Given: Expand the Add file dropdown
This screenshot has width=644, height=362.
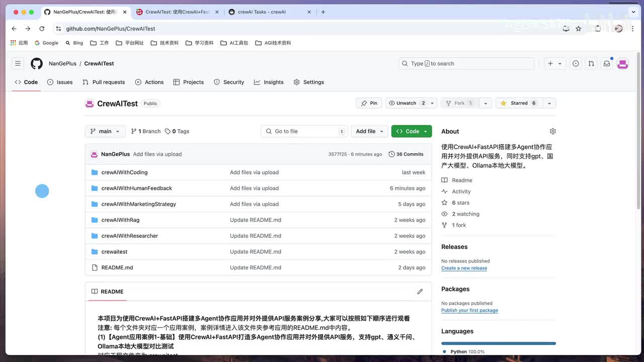Looking at the screenshot, I should 369,131.
